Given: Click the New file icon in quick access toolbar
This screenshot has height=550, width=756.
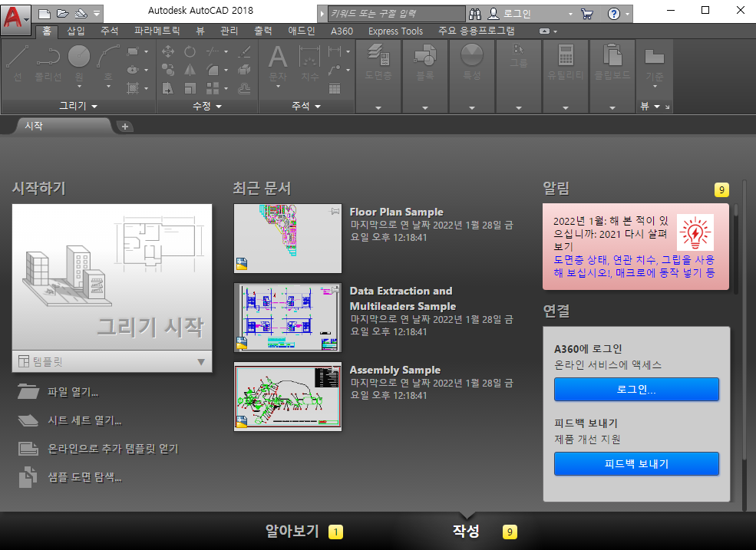Looking at the screenshot, I should 45,13.
